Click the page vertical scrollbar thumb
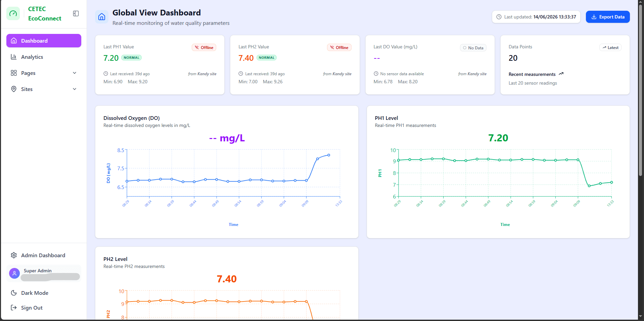The width and height of the screenshot is (644, 321). point(641,90)
